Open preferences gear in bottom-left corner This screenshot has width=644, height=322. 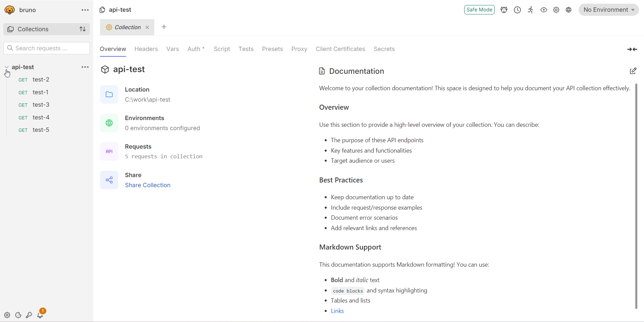pyautogui.click(x=7, y=315)
